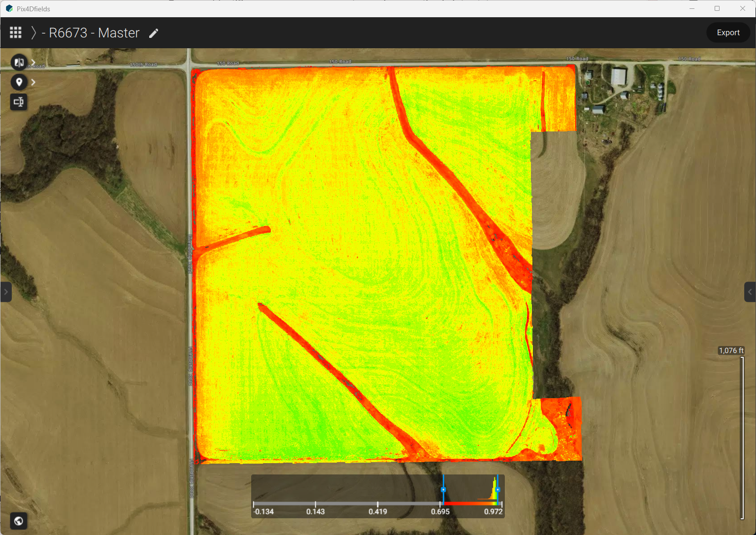Screen dimensions: 756x535
Task: Click the value label 0.419 on the scale
Action: 378,512
